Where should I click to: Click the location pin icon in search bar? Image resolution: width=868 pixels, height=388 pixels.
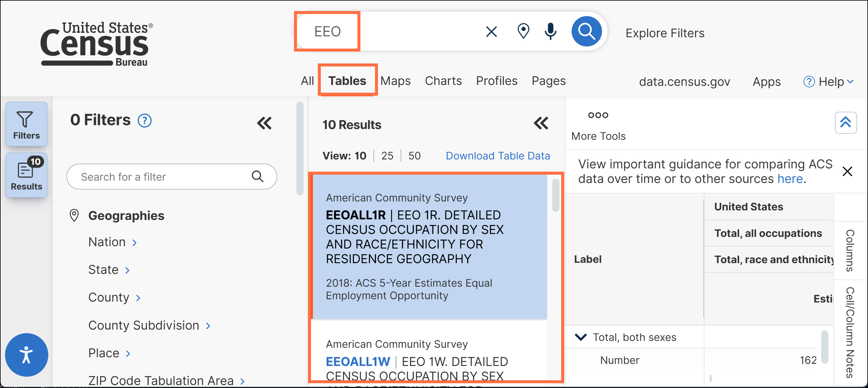523,31
